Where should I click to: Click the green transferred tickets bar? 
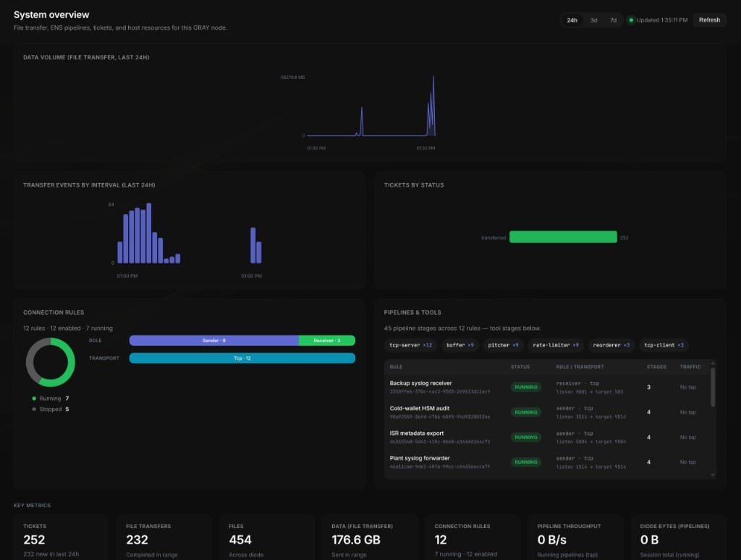pyautogui.click(x=563, y=237)
